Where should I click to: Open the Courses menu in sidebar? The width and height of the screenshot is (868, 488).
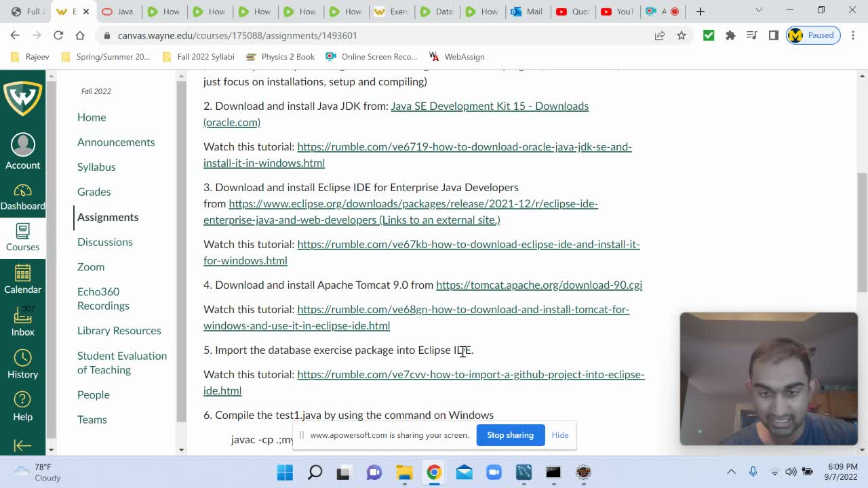22,238
